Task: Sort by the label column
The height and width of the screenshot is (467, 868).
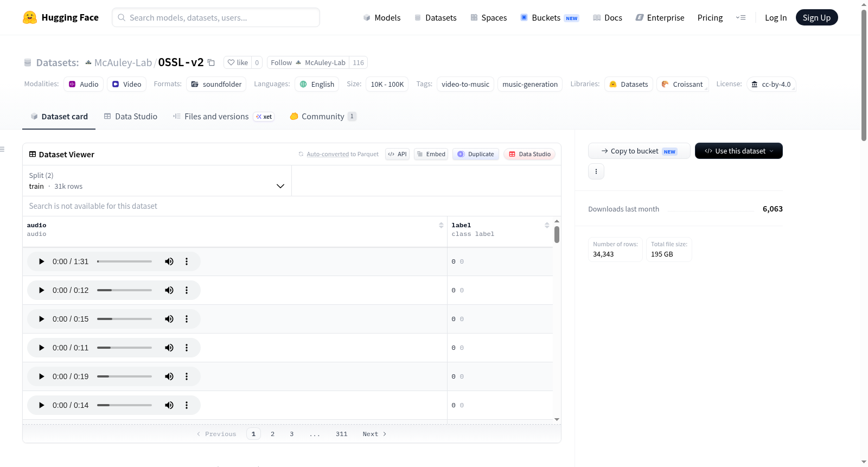Action: pos(547,225)
